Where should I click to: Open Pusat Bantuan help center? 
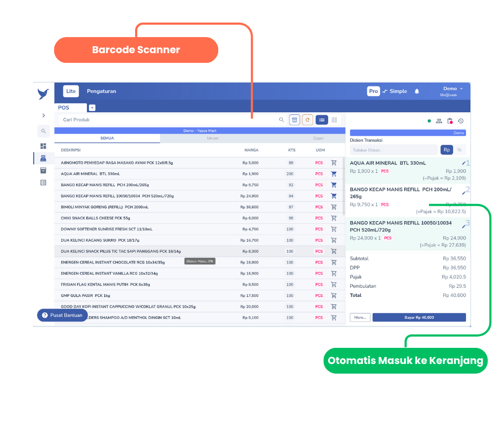tap(62, 315)
